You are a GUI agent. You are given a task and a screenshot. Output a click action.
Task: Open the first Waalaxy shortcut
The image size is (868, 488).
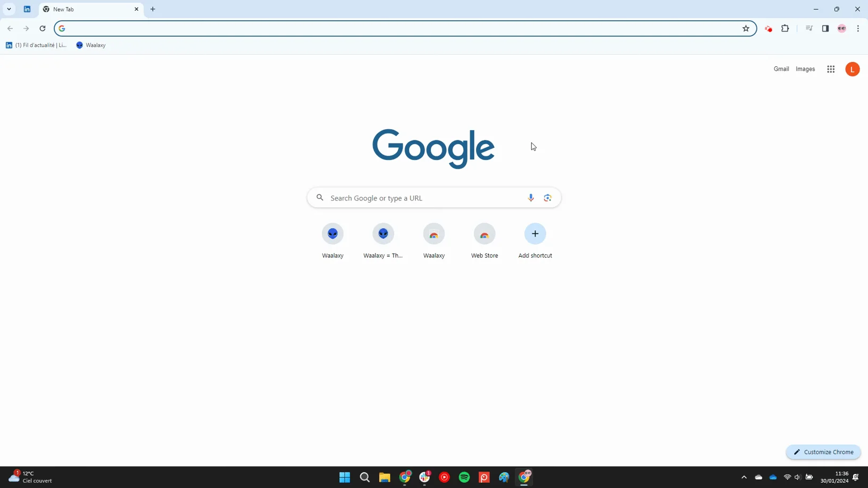(x=333, y=241)
